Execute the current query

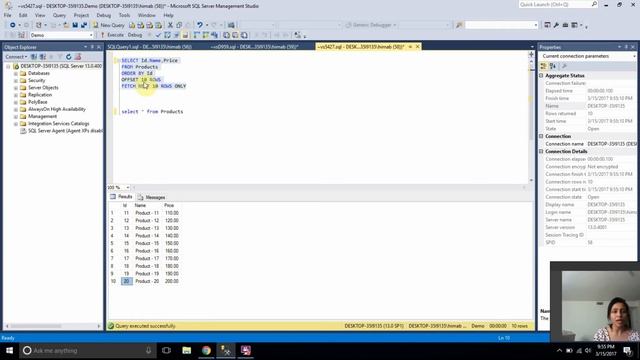[112, 35]
